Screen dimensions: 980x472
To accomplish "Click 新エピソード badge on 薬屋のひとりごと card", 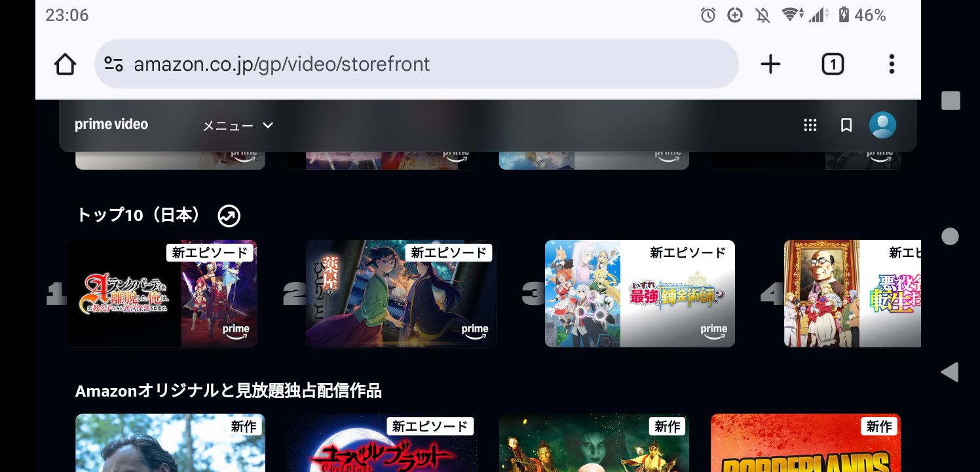I will (x=449, y=252).
